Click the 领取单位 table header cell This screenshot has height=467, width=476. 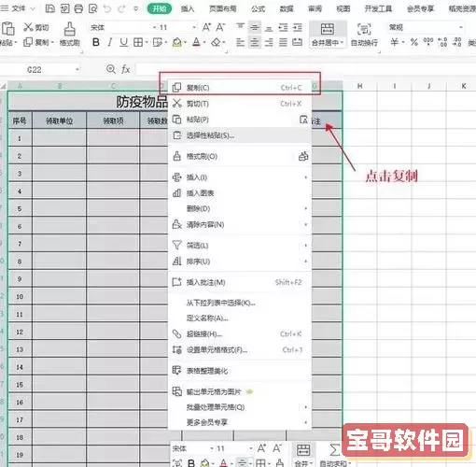pyautogui.click(x=59, y=120)
